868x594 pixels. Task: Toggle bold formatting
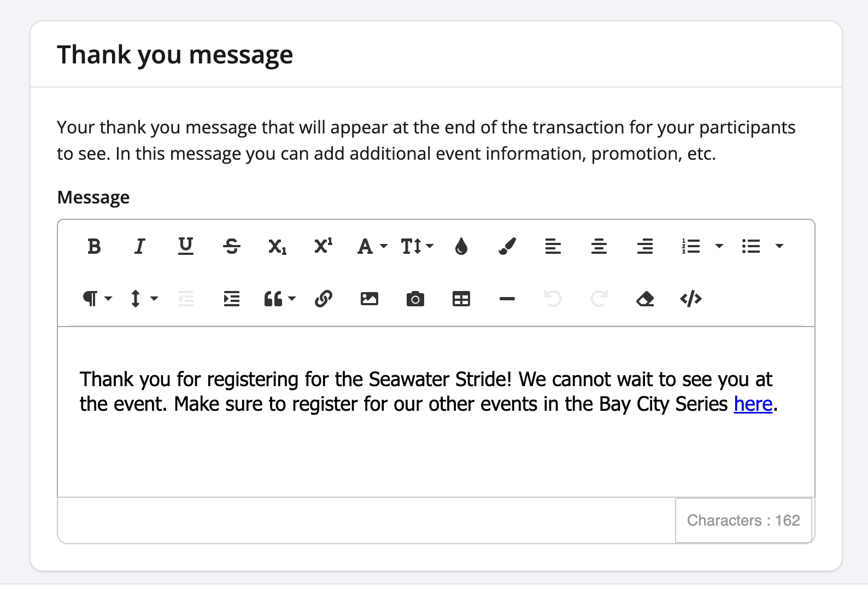click(94, 247)
